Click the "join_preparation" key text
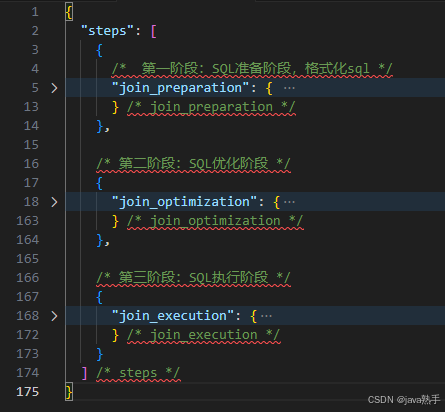445x412 pixels. click(x=180, y=88)
